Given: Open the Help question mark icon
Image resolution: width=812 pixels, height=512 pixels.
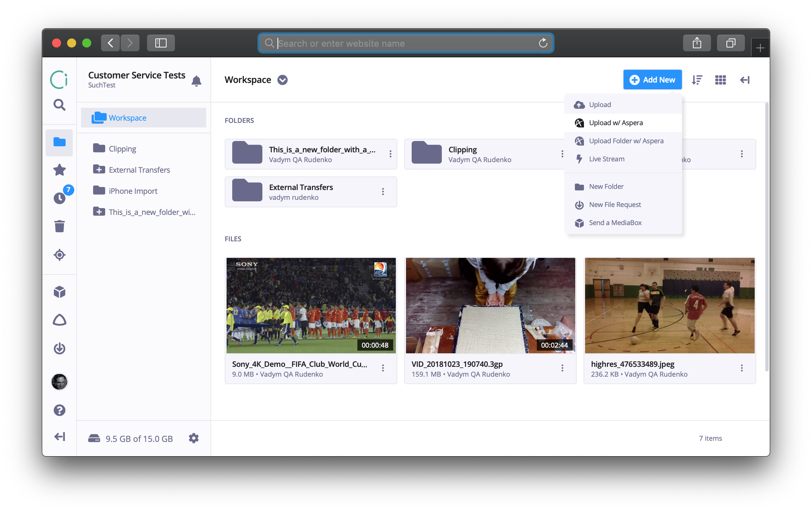Looking at the screenshot, I should tap(59, 410).
